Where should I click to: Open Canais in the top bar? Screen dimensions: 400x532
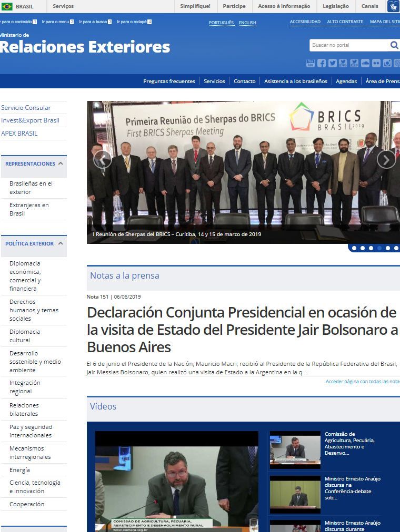tap(370, 6)
